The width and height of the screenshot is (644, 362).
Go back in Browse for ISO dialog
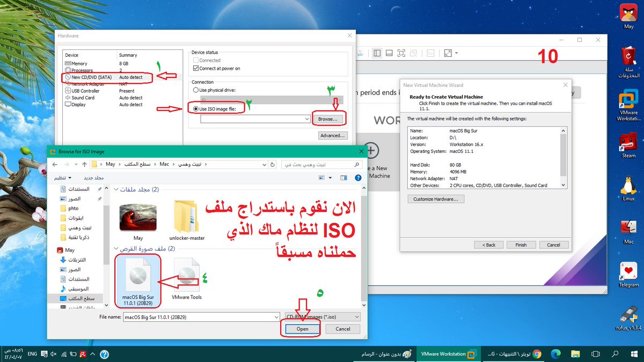[x=55, y=164]
